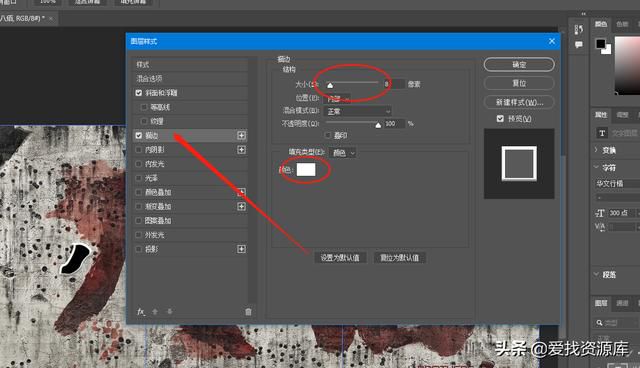Open the 位置 position dropdown
This screenshot has height=368, width=640.
pyautogui.click(x=337, y=98)
